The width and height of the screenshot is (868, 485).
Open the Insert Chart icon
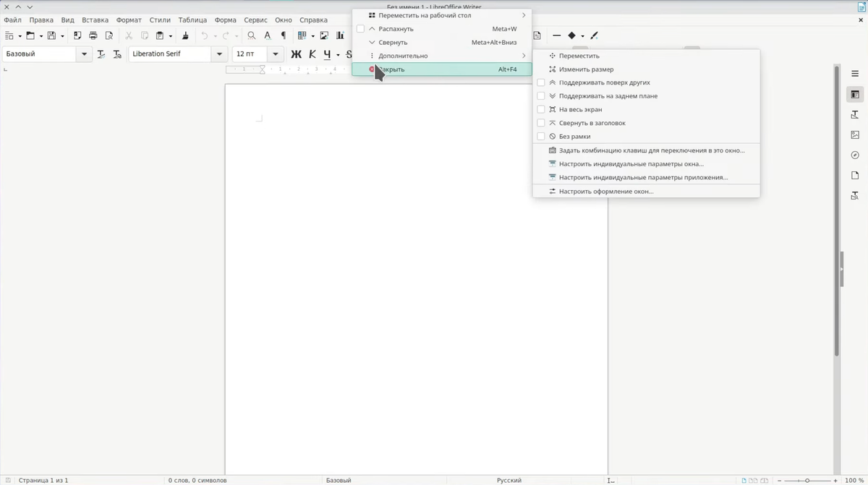340,35
